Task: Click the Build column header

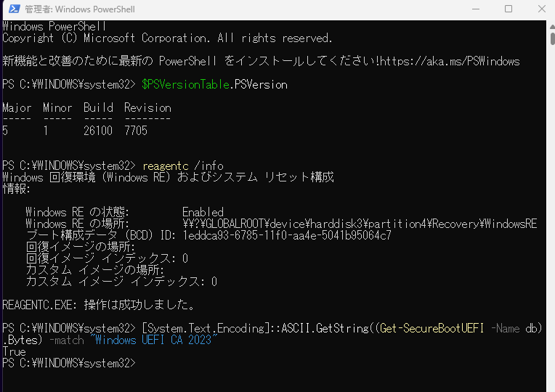Action: click(x=98, y=107)
